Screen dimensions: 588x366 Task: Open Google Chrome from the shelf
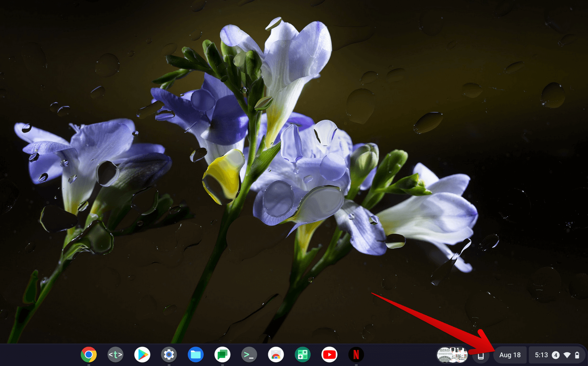pyautogui.click(x=89, y=355)
